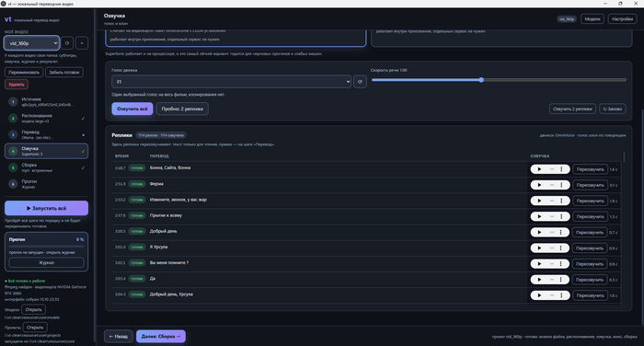Click the «Заново» button
Screen dimensions: 644x346
613,109
